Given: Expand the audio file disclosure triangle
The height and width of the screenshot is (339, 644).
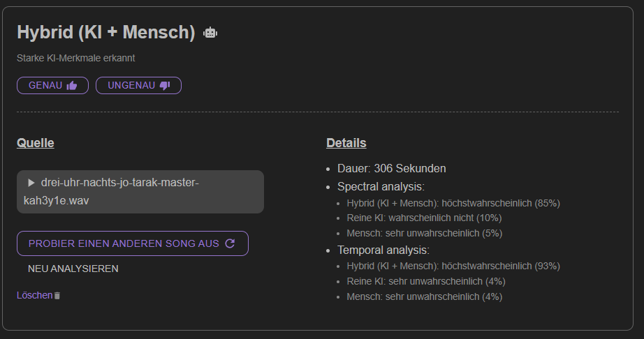Looking at the screenshot, I should [x=31, y=183].
